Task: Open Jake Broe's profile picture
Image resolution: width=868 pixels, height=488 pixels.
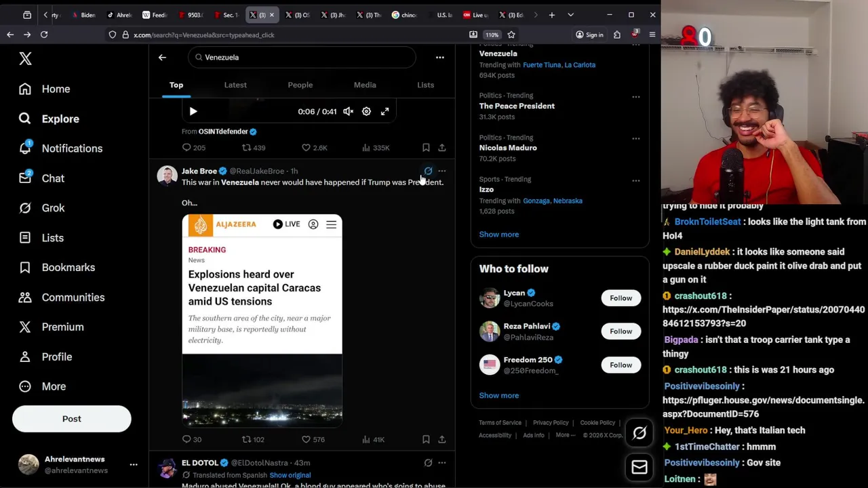Action: click(167, 176)
